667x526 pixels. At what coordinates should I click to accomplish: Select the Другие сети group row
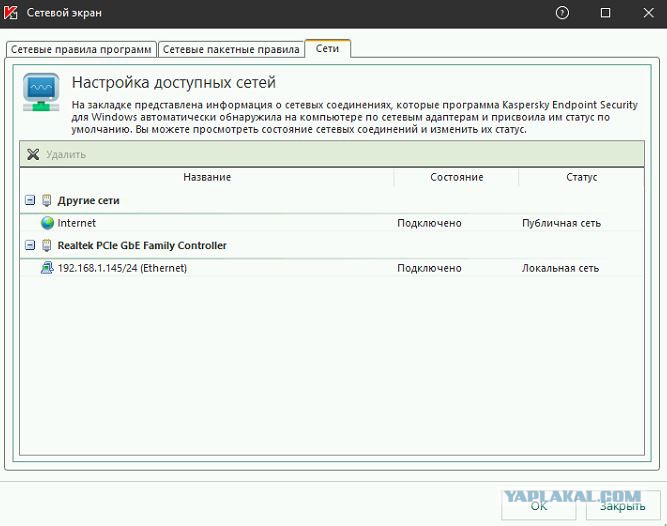pyautogui.click(x=332, y=200)
